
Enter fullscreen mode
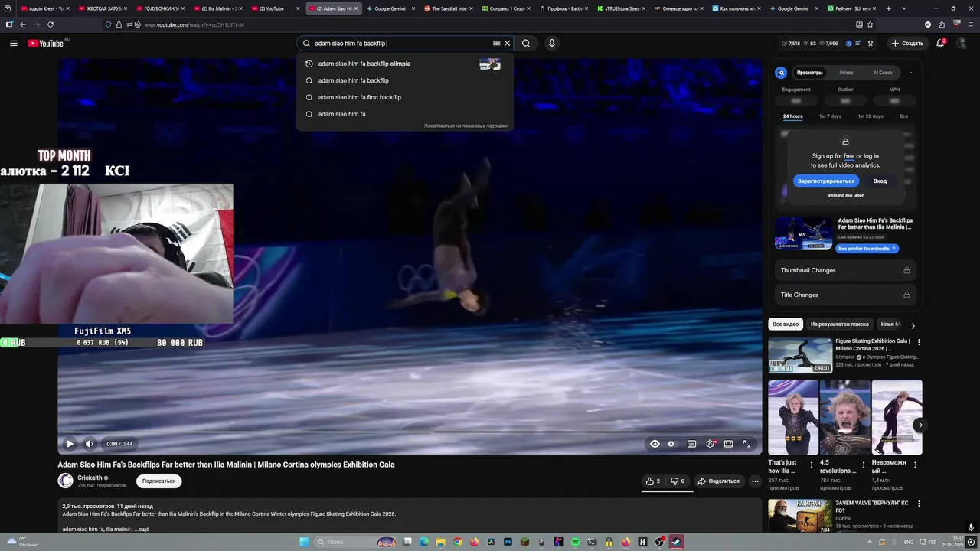747,444
